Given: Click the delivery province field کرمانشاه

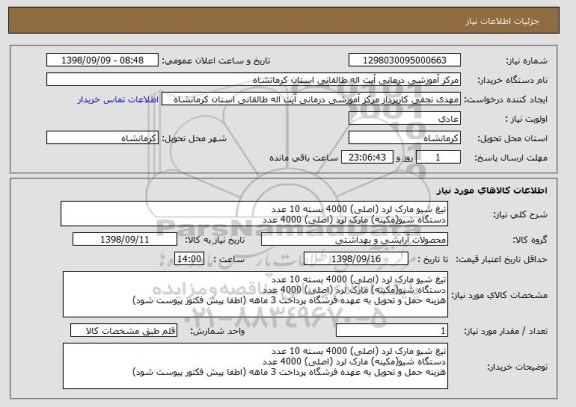Looking at the screenshot, I should click(x=404, y=138).
